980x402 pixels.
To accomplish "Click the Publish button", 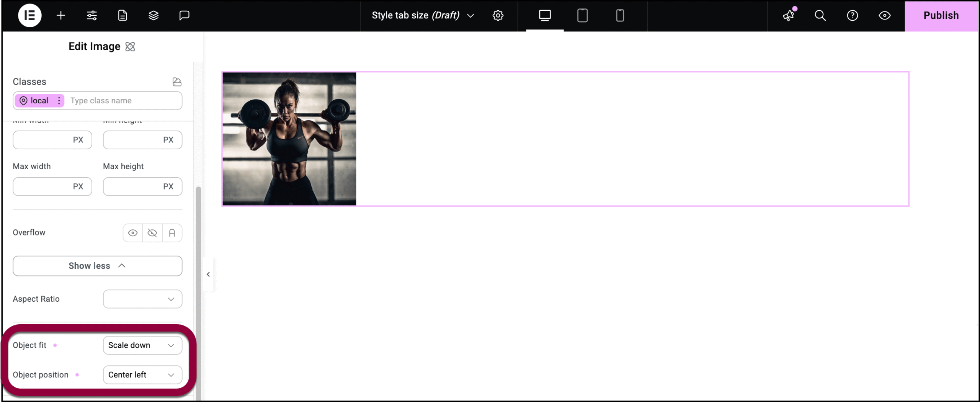I will tap(941, 15).
